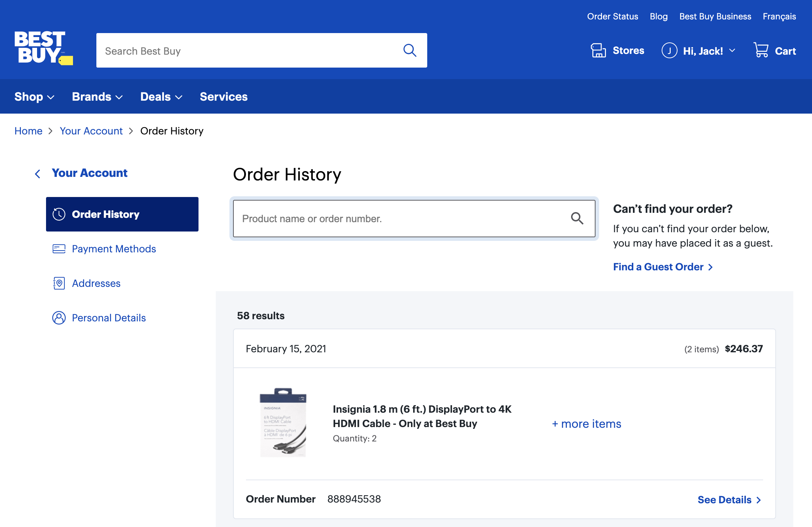The image size is (812, 527).
Task: Click the Payment Methods card icon
Action: [59, 249]
